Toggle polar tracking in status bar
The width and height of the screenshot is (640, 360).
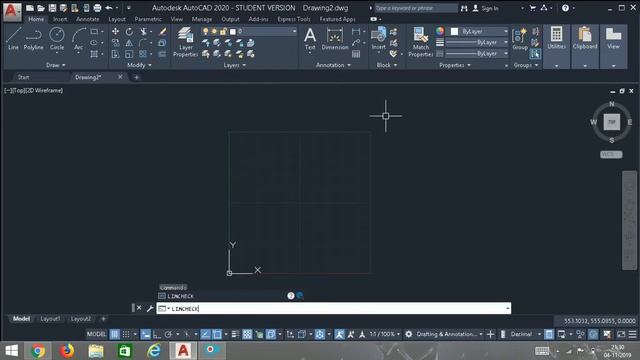click(x=168, y=334)
